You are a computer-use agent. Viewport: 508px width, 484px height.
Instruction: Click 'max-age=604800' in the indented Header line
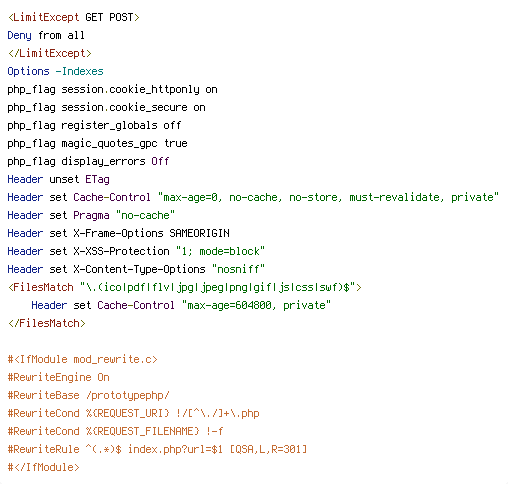coord(230,305)
